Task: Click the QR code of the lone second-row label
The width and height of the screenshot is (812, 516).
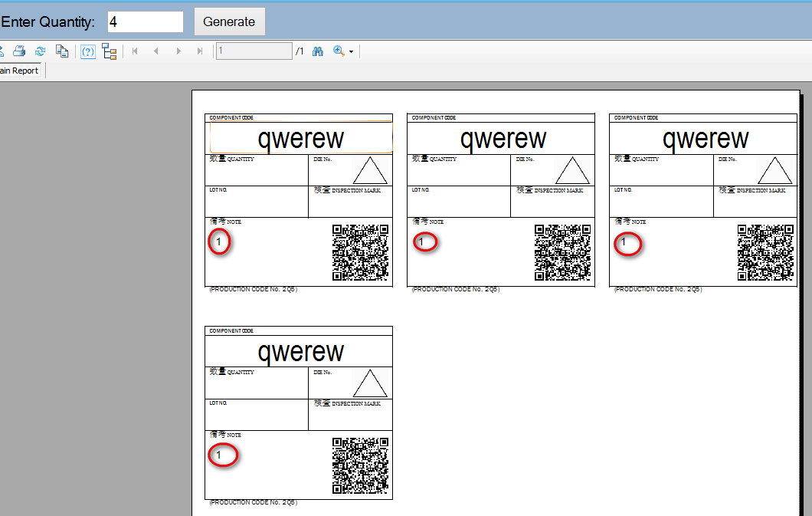Action: tap(360, 465)
